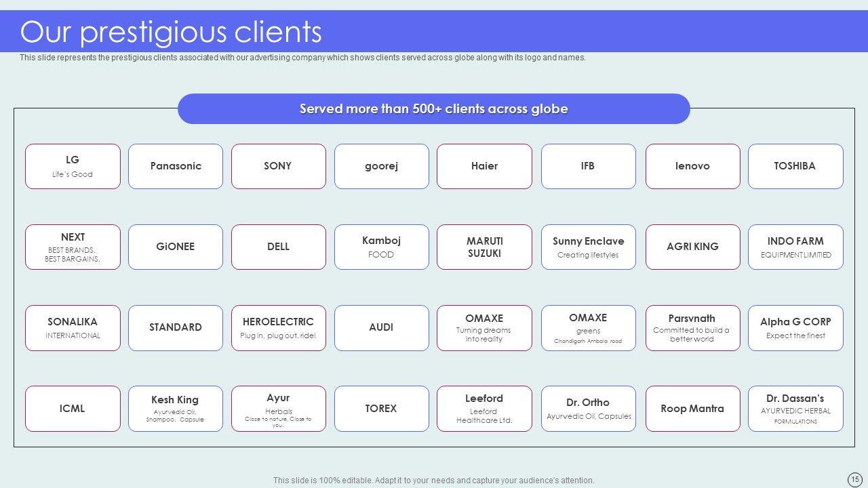Viewport: 868px width, 488px height.
Task: Click the STANDARD client card
Action: (x=176, y=328)
